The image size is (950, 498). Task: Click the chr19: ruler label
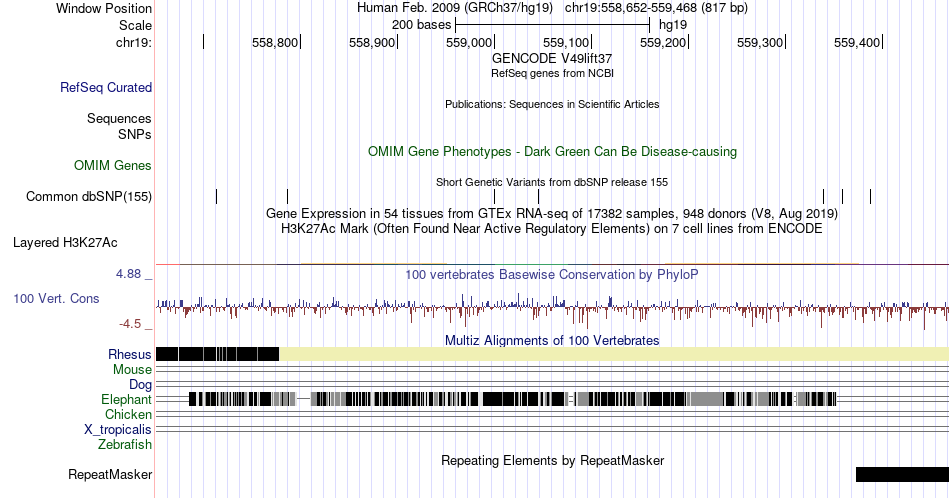tap(134, 42)
